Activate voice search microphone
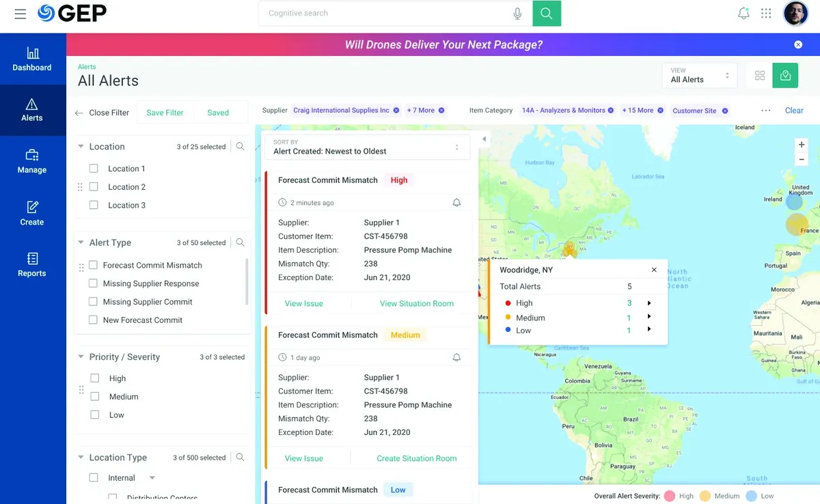Screen dimensions: 820x504 [517, 13]
